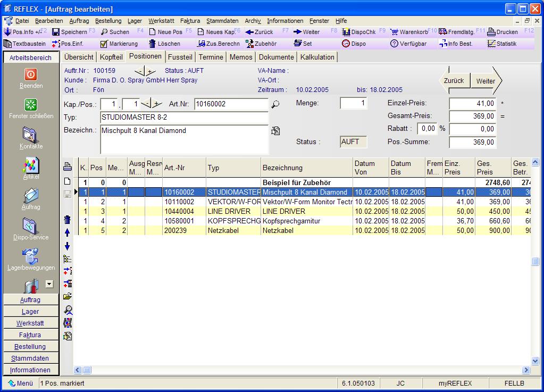The image size is (544, 392).
Task: Click Suchen in the toolbar
Action: 115,32
